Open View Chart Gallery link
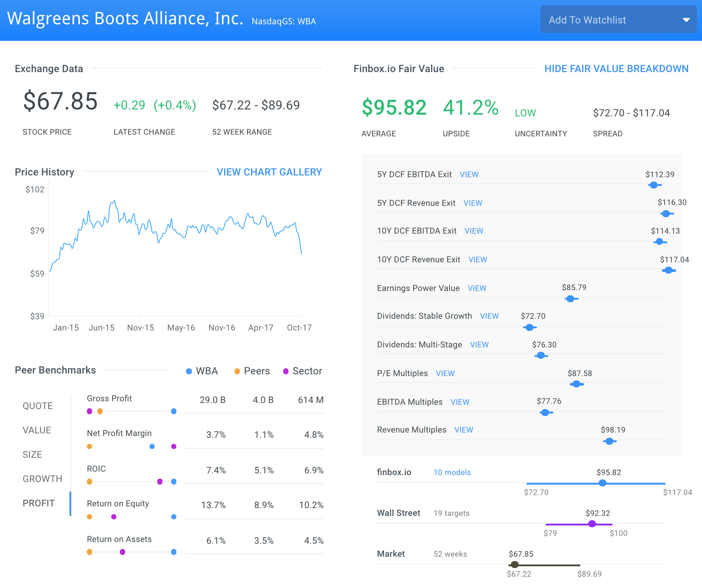Viewport: 702px width, 588px height. [x=269, y=172]
